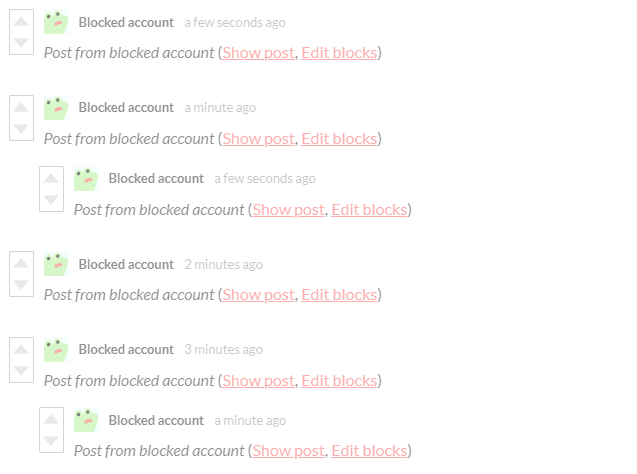Image resolution: width=637 pixels, height=474 pixels.
Task: Click avatar of the 2 minutes ago post
Action: [56, 264]
